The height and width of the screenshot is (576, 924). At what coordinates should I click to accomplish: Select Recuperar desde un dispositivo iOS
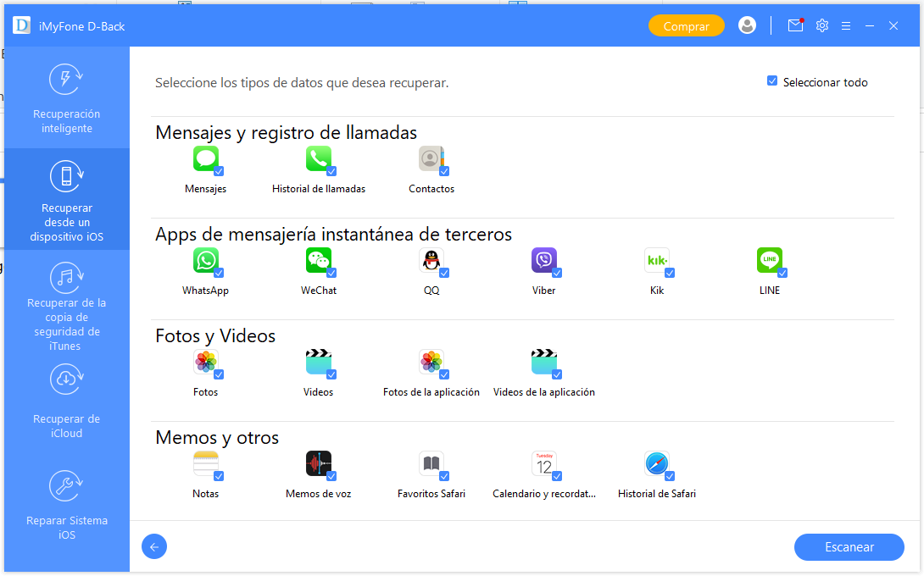(x=67, y=199)
